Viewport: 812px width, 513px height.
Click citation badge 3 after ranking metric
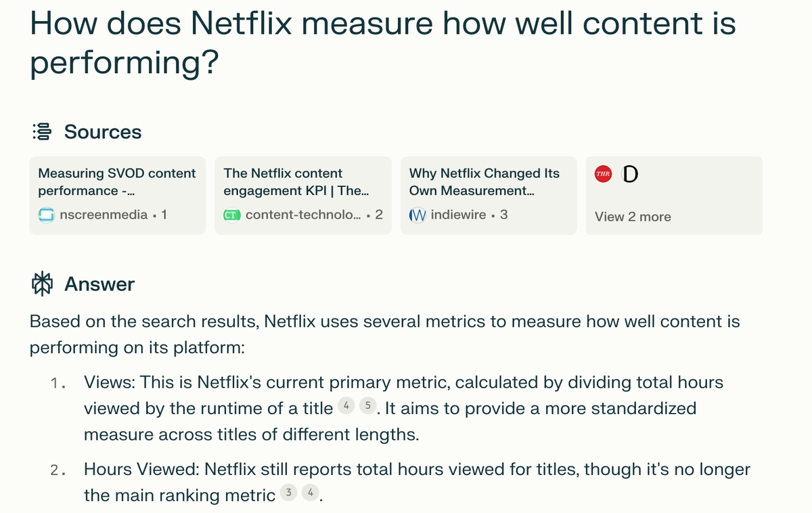[289, 492]
